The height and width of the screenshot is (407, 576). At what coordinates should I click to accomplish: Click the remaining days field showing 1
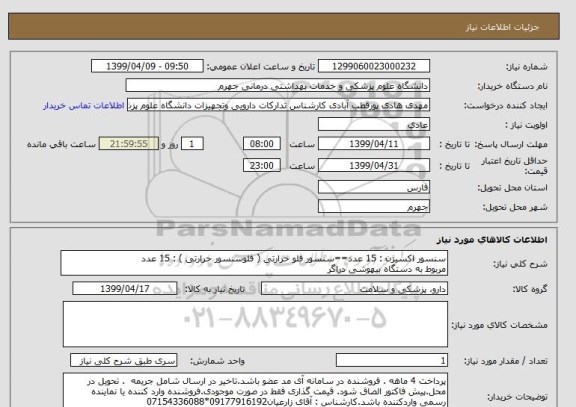192,144
